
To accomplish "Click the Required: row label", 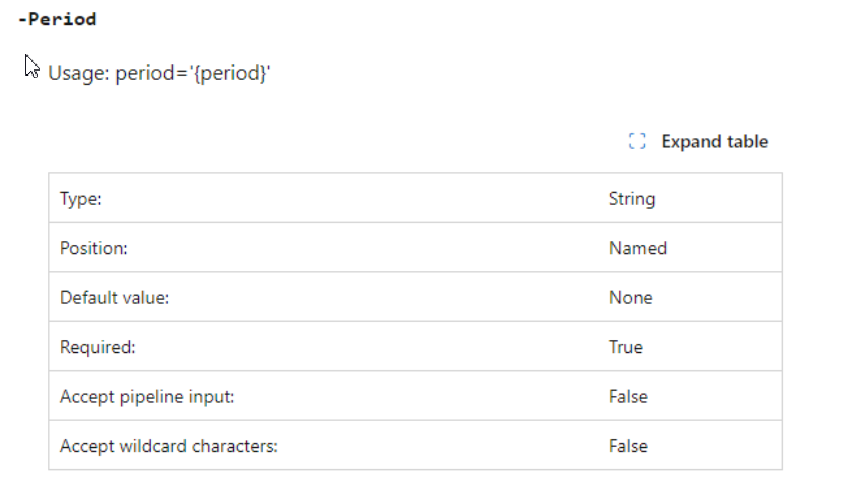I will pos(98,347).
